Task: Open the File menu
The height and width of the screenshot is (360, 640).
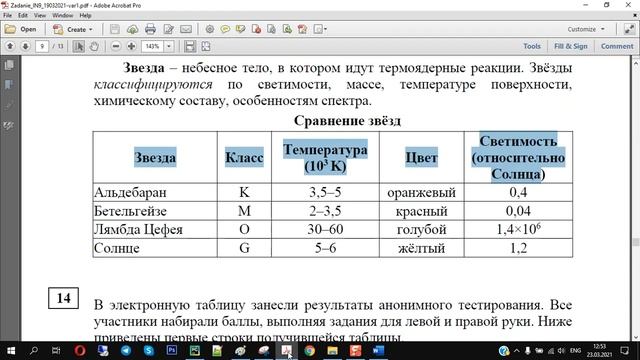Action: pyautogui.click(x=7, y=16)
